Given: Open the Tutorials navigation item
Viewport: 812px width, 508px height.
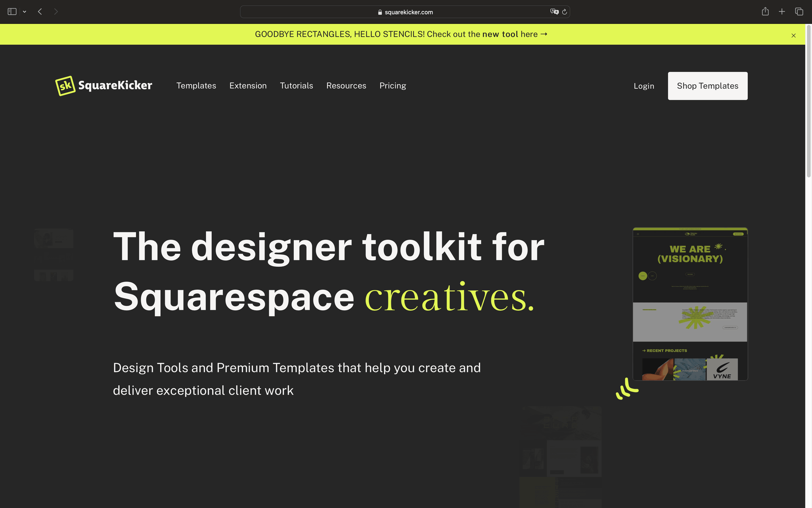Looking at the screenshot, I should tap(297, 86).
